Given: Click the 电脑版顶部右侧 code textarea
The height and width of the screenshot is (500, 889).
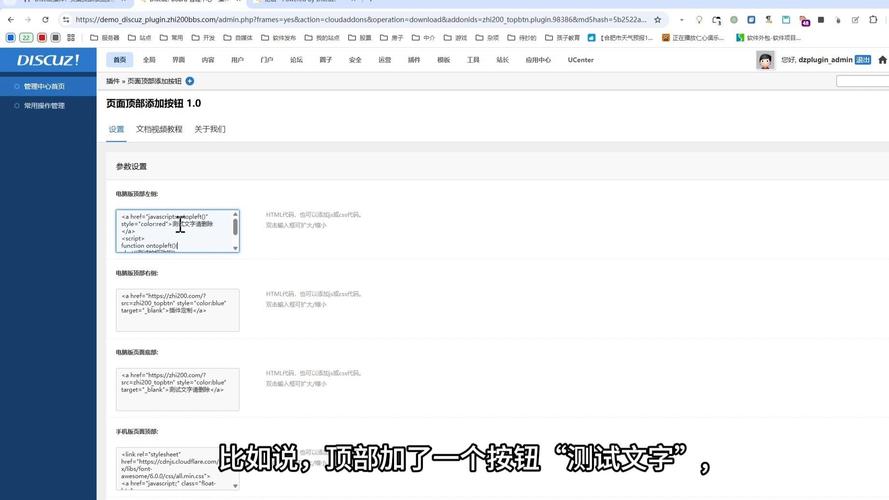Looking at the screenshot, I should pos(177,310).
